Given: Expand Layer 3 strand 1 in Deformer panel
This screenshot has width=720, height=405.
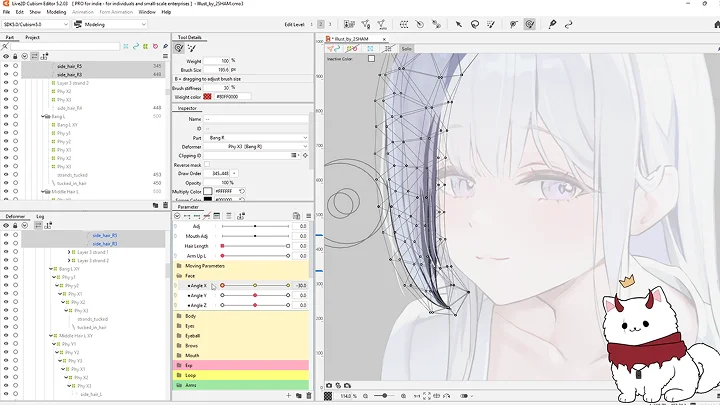Looking at the screenshot, I should [69, 252].
